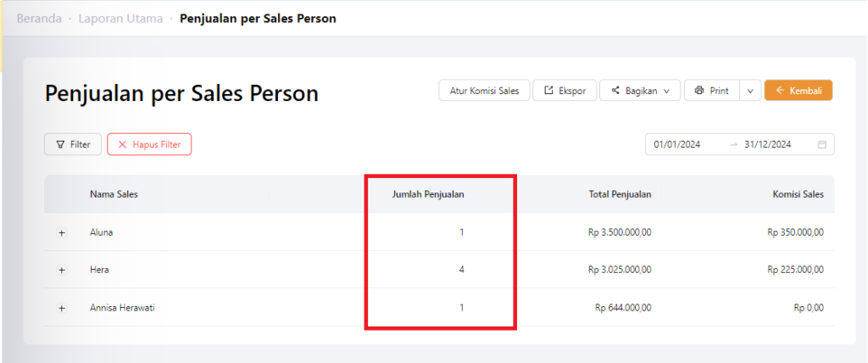Open the calendar icon in date range
The image size is (868, 363).
pos(822,144)
